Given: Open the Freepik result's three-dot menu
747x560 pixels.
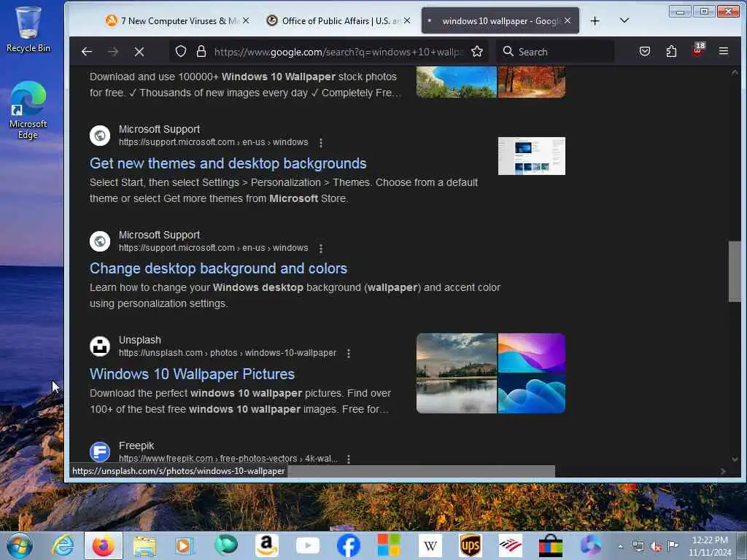Looking at the screenshot, I should point(349,459).
